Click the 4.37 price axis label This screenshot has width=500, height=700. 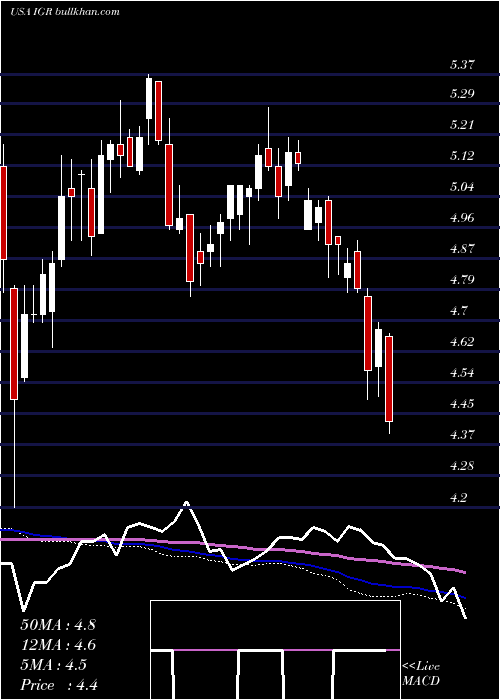tap(462, 435)
